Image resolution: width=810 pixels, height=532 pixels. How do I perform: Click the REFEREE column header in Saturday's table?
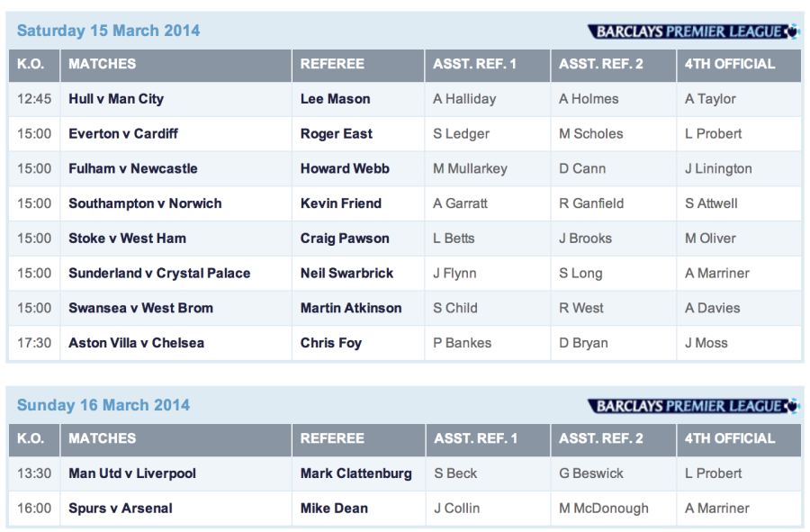click(332, 64)
